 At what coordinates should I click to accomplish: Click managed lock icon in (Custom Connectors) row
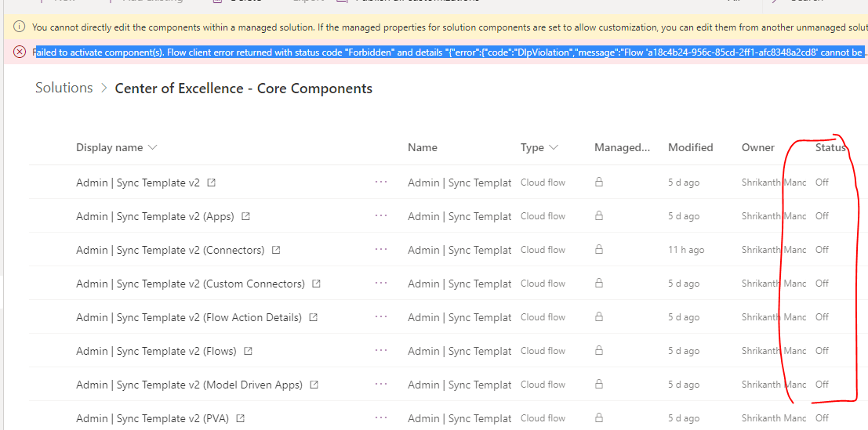[x=598, y=283]
